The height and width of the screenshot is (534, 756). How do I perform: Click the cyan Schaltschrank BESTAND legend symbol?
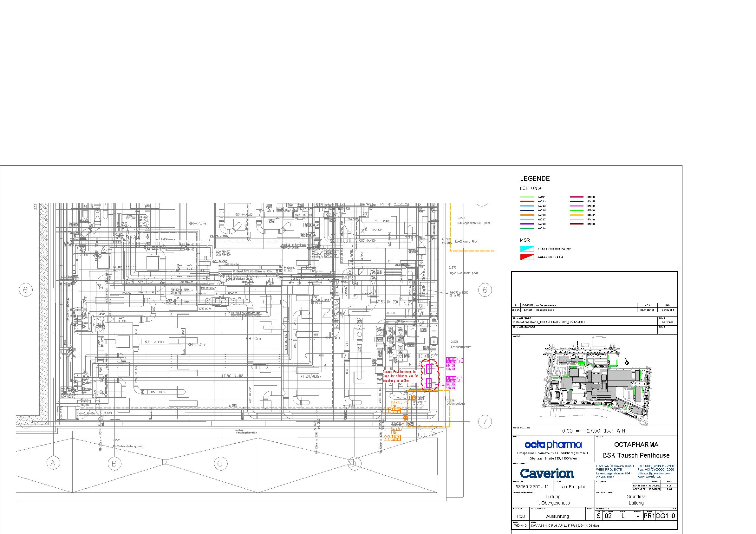tap(527, 249)
